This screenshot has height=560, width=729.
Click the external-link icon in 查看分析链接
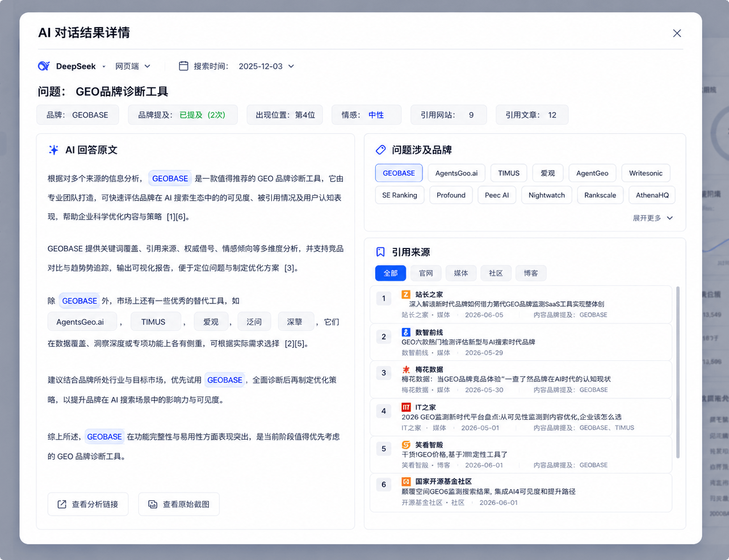point(62,504)
